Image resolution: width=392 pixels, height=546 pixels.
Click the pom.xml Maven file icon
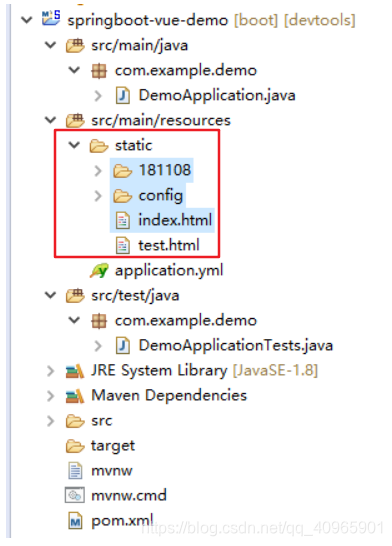(x=75, y=521)
